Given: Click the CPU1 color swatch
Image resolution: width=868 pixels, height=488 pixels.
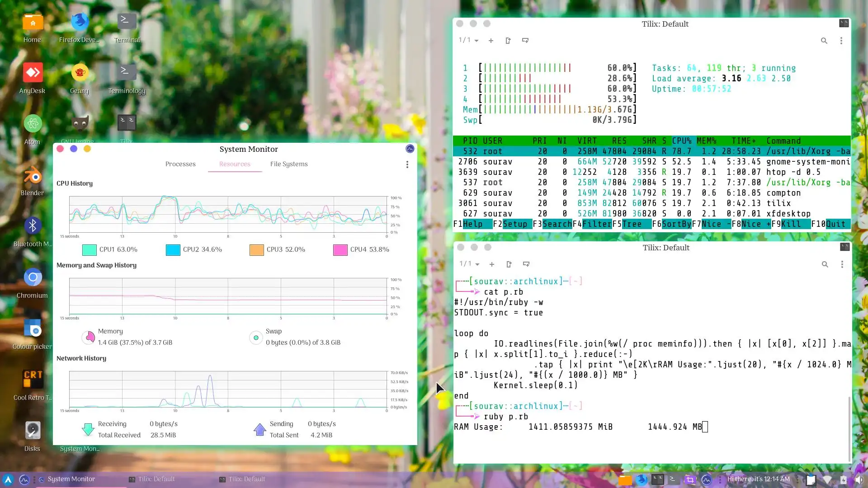Looking at the screenshot, I should coord(90,250).
